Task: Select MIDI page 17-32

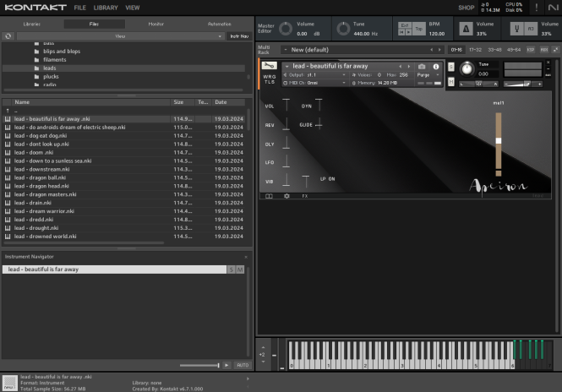Action: click(475, 50)
